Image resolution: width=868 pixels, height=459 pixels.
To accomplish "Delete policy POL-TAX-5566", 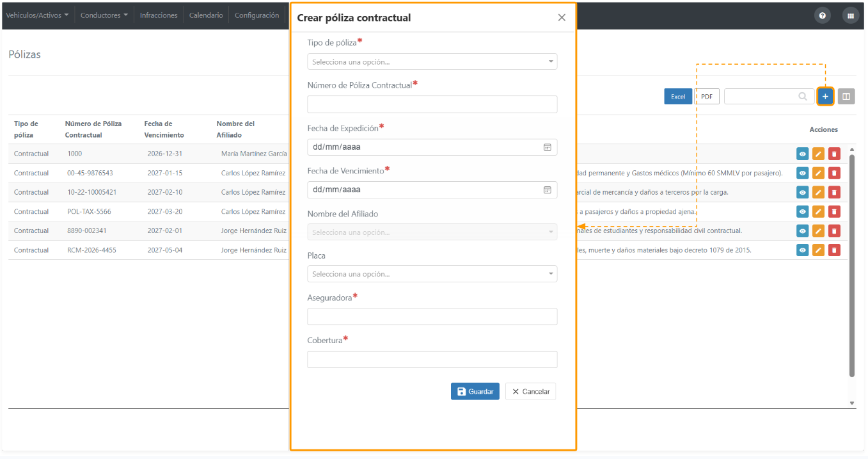I will coord(834,211).
